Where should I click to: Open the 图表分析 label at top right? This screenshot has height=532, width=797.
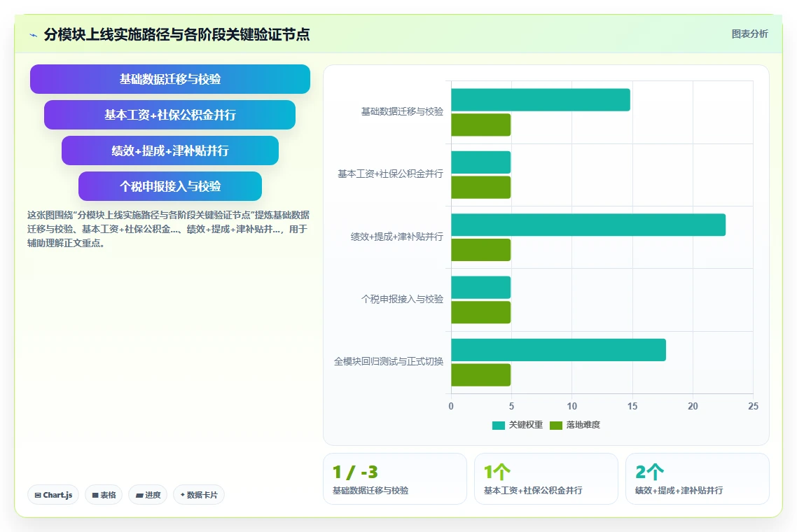(x=749, y=34)
